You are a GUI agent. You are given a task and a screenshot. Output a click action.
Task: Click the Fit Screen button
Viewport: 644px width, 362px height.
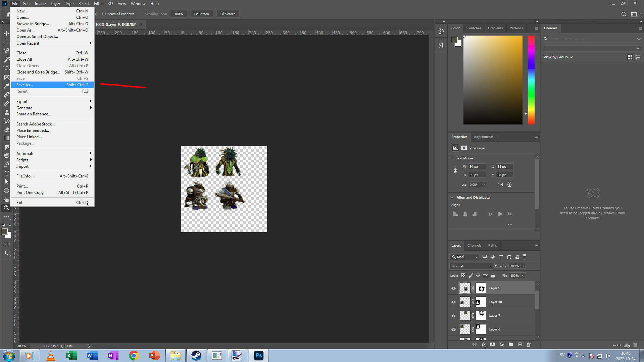click(201, 14)
